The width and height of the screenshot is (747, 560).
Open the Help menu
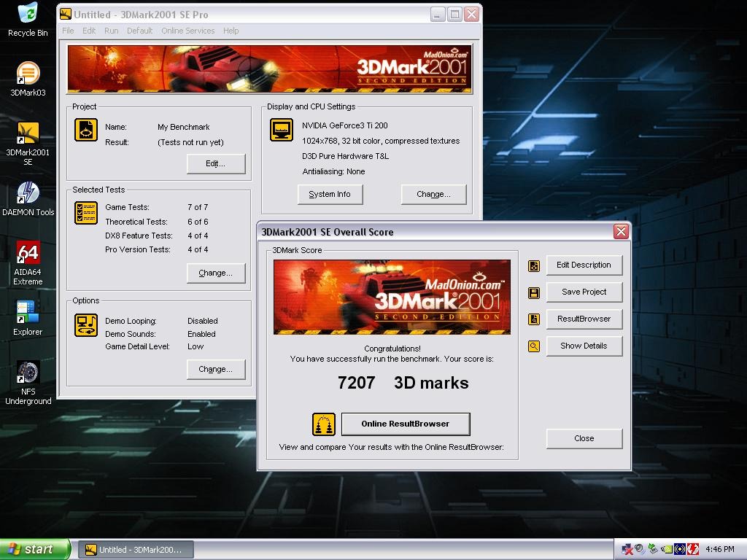[x=231, y=31]
